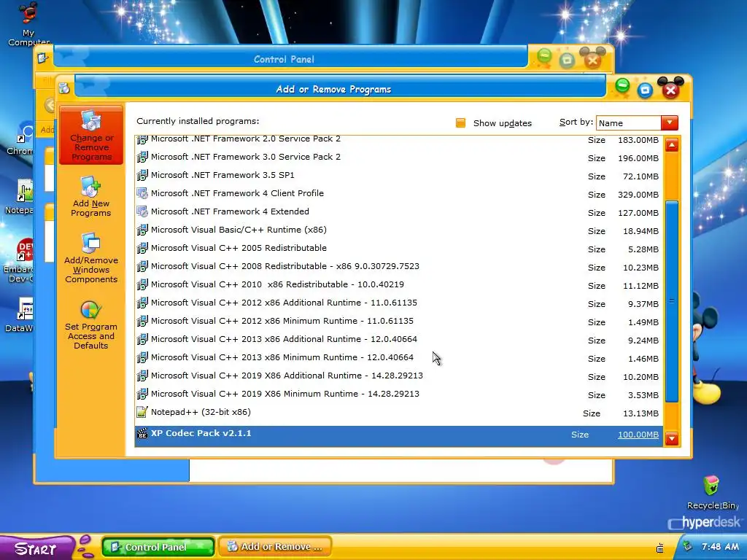The image size is (747, 560).
Task: Click icon of Visual C++ 2012 Minimum Runtime
Action: pos(142,321)
